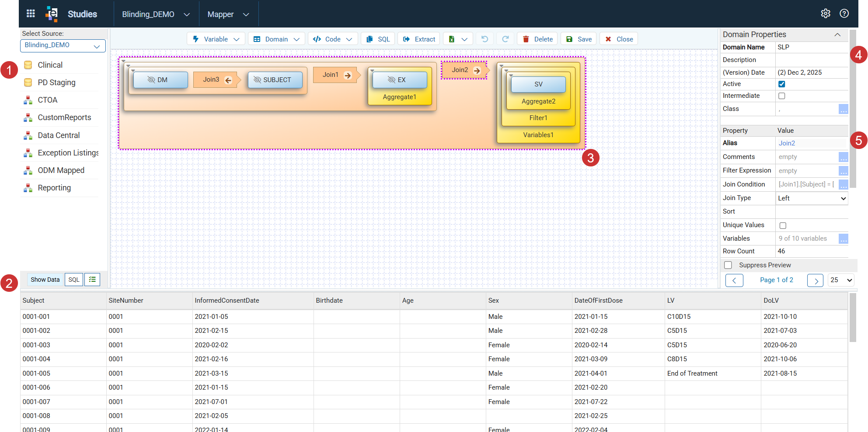Click the Clinical database icon
The width and height of the screenshot is (868, 432).
pyautogui.click(x=28, y=65)
